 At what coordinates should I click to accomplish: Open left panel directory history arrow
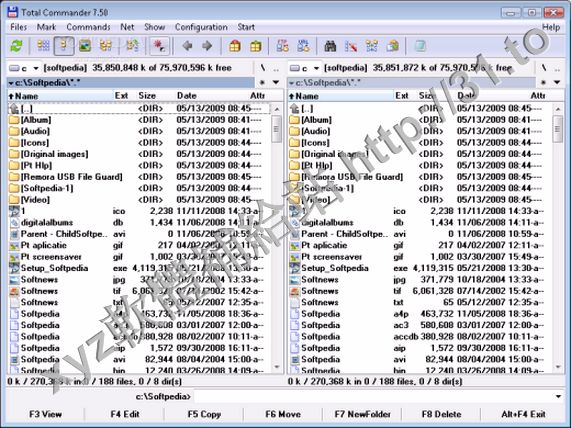coord(276,83)
